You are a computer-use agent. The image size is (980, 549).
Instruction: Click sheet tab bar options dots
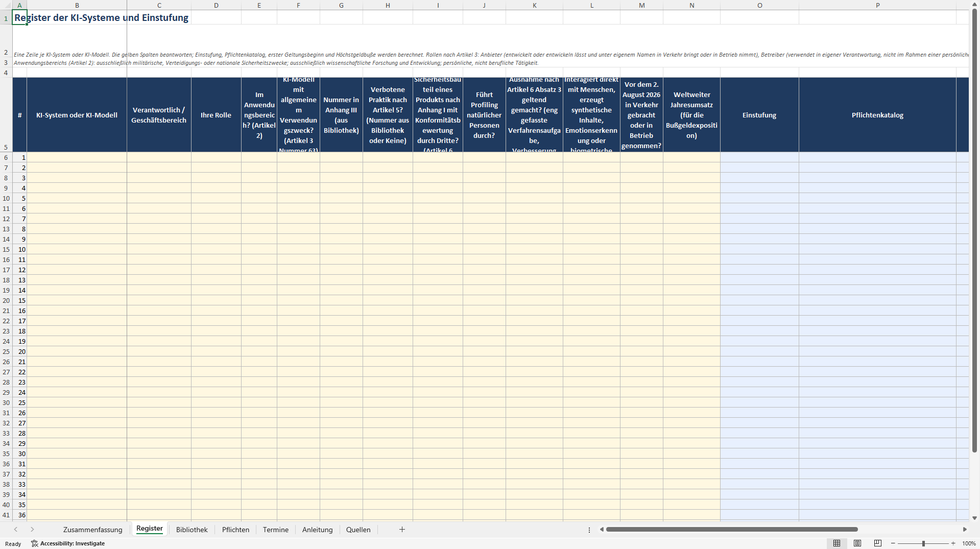click(589, 530)
